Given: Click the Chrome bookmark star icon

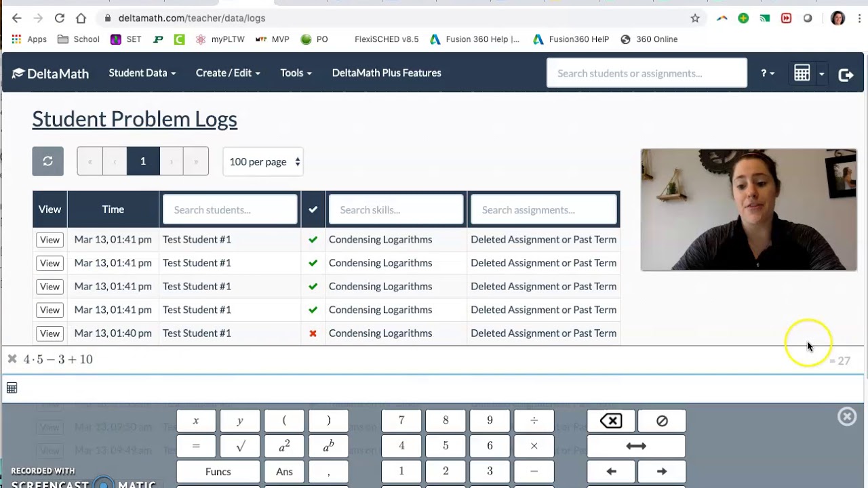Looking at the screenshot, I should click(695, 18).
